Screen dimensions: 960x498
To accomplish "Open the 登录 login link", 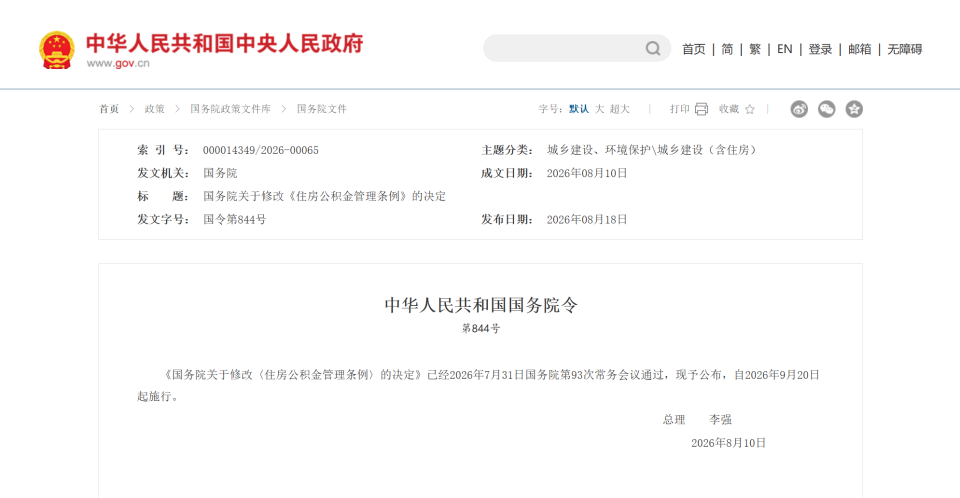I will (x=820, y=49).
